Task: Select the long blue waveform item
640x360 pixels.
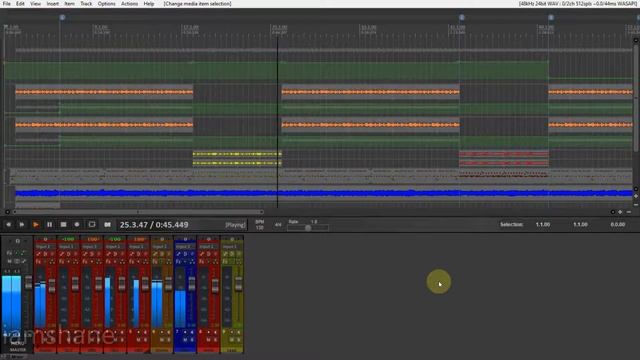Action: [x=324, y=193]
